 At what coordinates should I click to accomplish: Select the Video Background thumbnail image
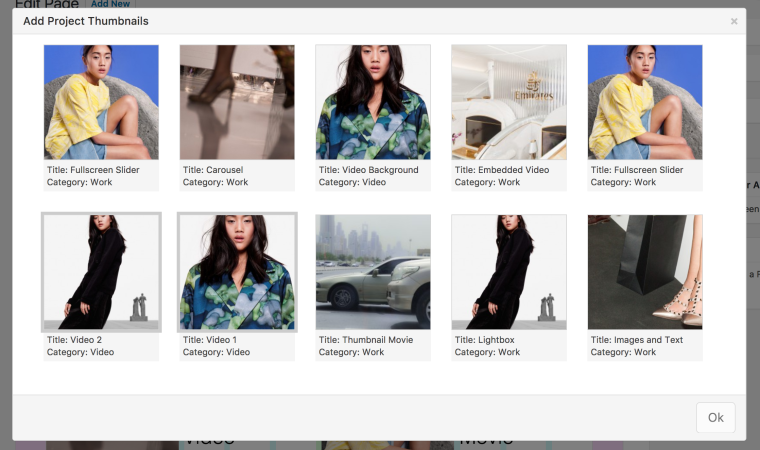point(373,102)
